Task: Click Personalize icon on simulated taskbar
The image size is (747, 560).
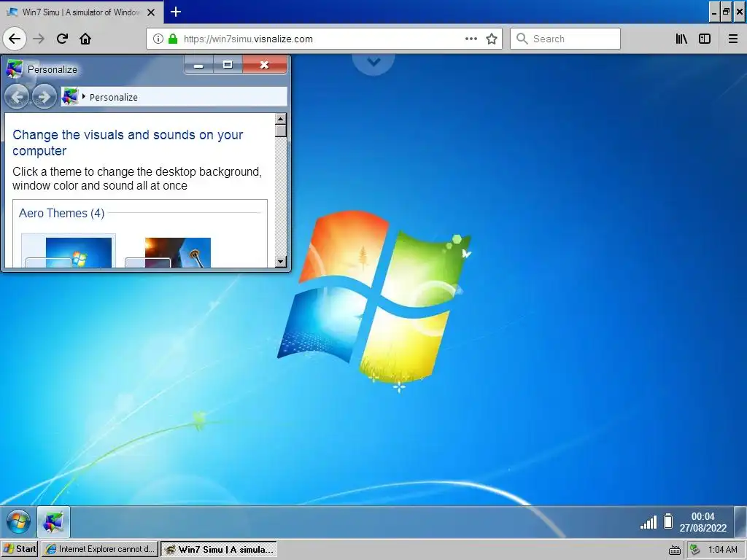Action: (53, 522)
